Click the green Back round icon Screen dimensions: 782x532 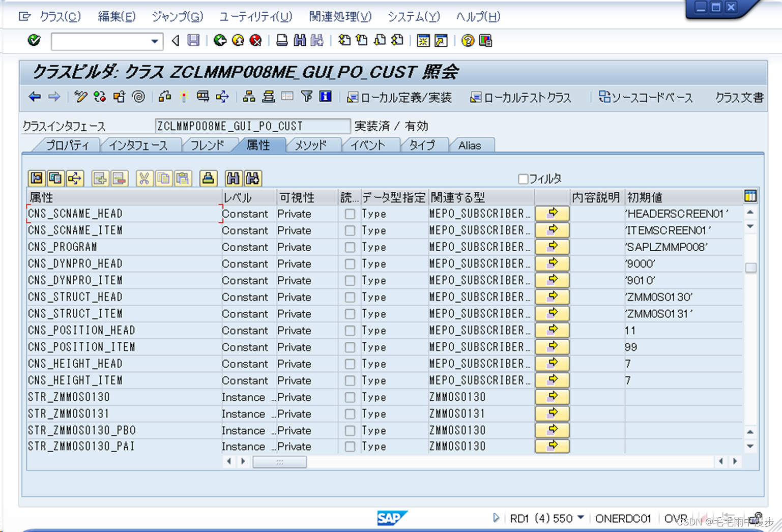pyautogui.click(x=220, y=40)
